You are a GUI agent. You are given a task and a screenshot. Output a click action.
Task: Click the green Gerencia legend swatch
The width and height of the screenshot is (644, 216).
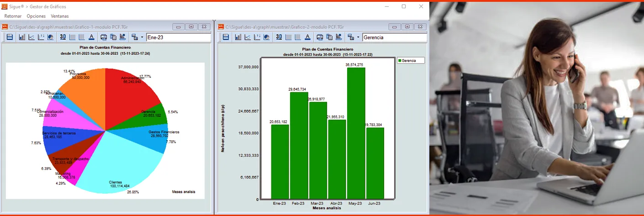pyautogui.click(x=400, y=60)
